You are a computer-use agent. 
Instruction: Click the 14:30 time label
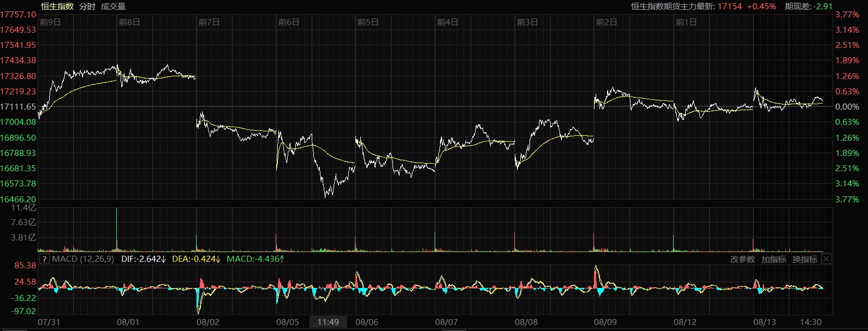point(811,322)
